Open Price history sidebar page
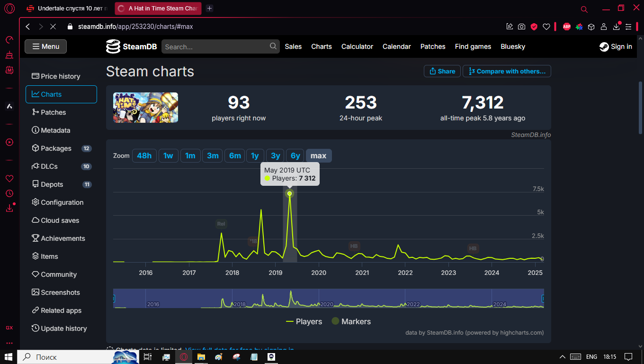Image resolution: width=644 pixels, height=364 pixels. click(x=61, y=76)
